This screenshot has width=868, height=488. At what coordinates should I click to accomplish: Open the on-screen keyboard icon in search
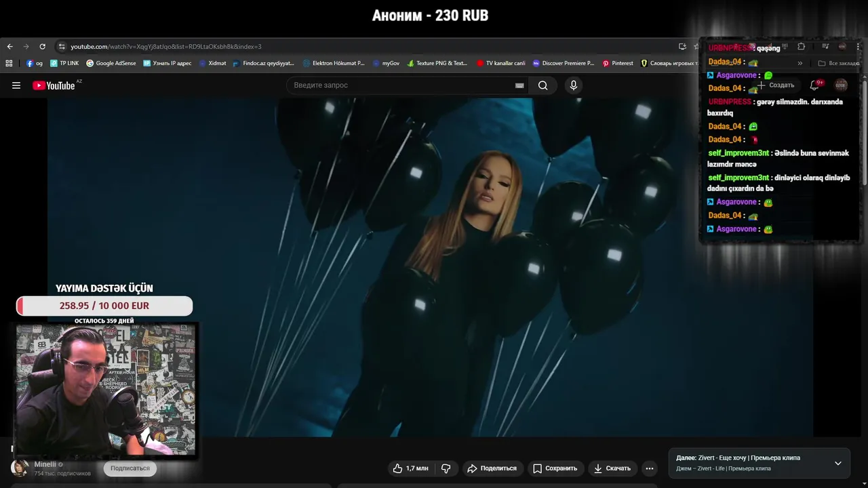pos(519,85)
